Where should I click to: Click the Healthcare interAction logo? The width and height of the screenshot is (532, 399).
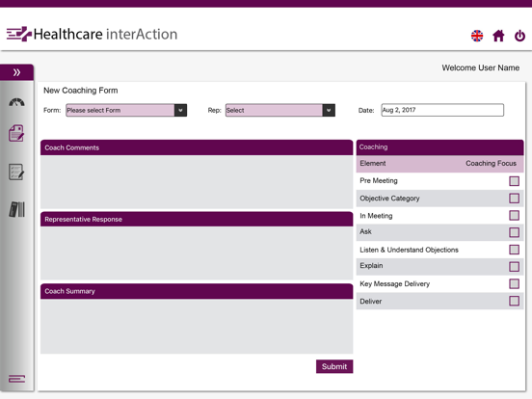point(92,34)
